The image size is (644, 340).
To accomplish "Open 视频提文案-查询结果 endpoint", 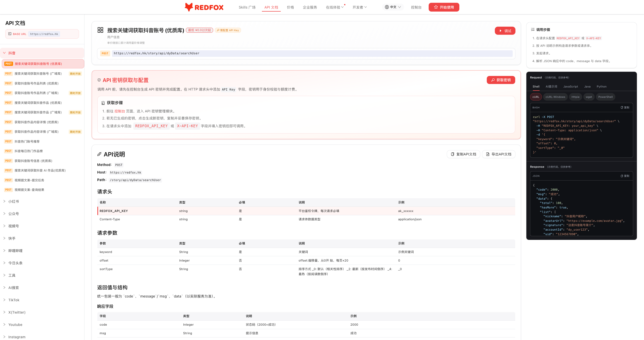I will coord(43,190).
